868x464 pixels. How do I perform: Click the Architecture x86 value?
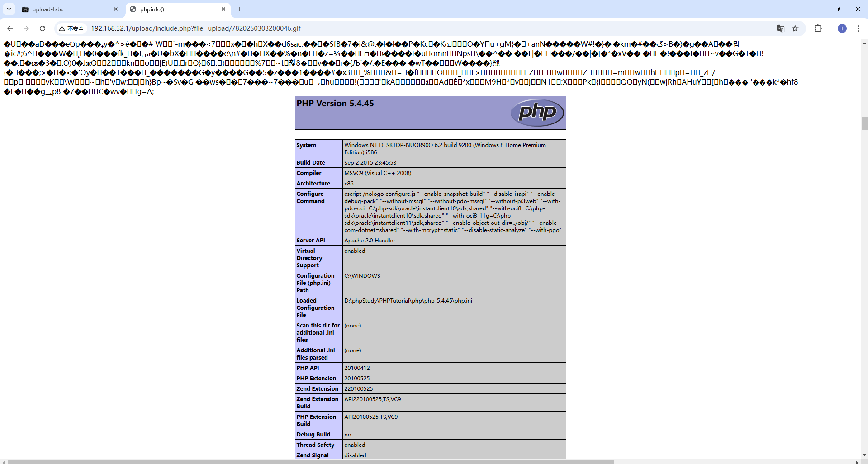[x=349, y=184]
